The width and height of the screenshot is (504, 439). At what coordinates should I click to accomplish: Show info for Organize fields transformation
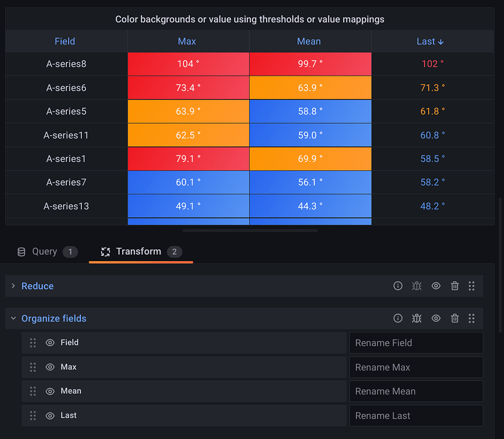(x=398, y=318)
